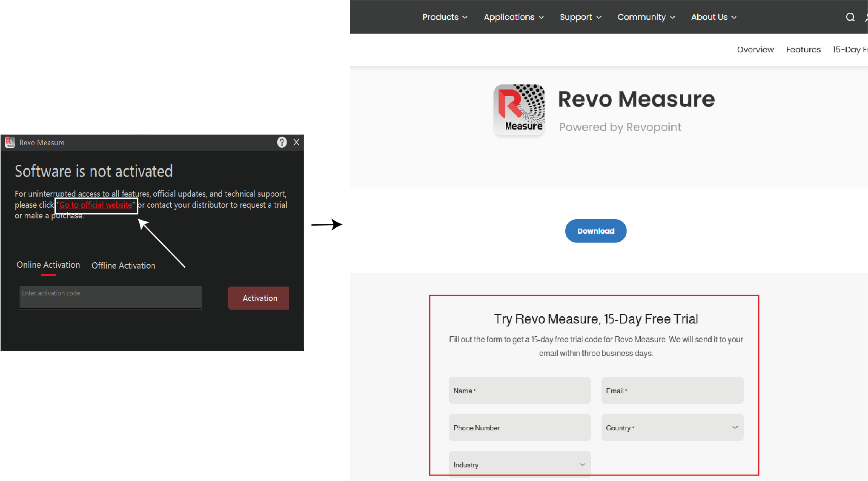This screenshot has height=481, width=868.
Task: Click the blue Download button
Action: pyautogui.click(x=596, y=231)
